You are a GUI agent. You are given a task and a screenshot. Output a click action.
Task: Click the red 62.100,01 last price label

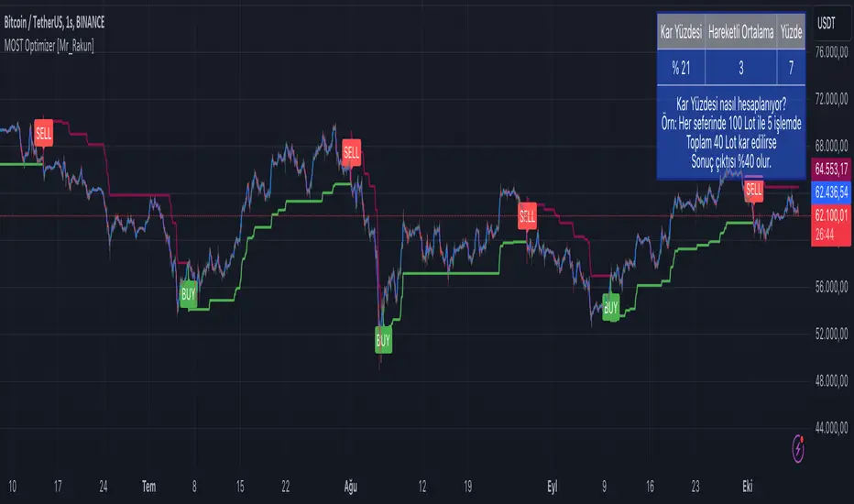[832, 215]
